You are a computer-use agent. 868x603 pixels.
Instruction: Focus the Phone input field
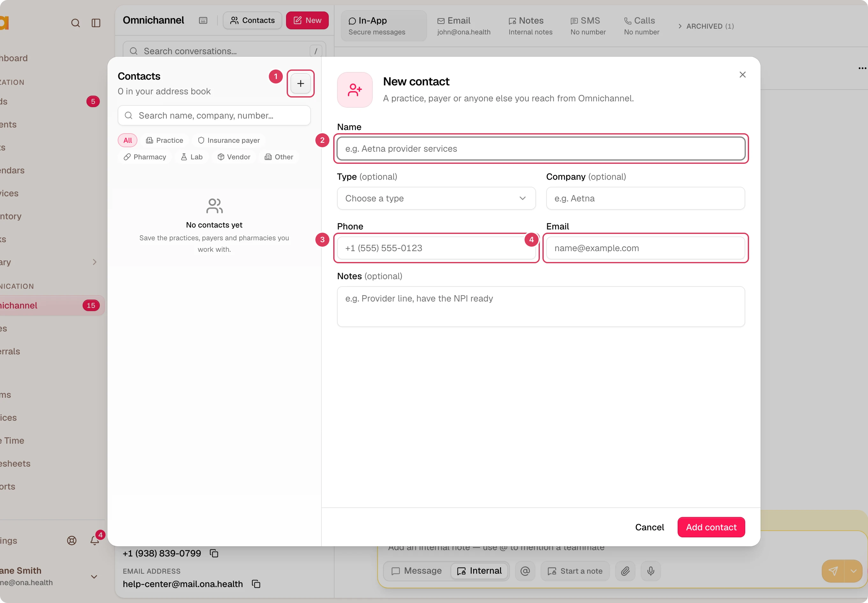(436, 248)
